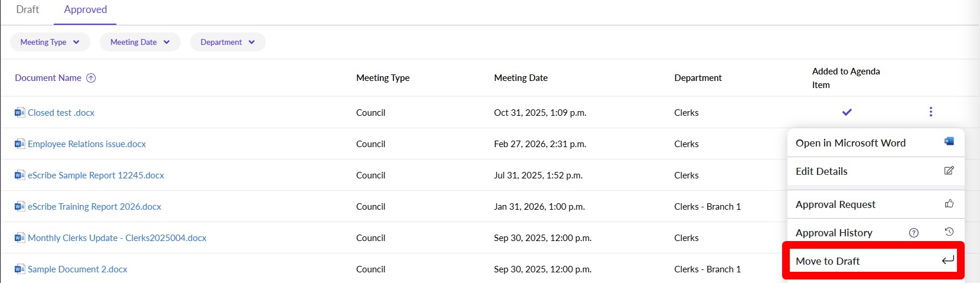The height and width of the screenshot is (283, 980).
Task: Expand the Department filter dropdown
Action: tap(227, 42)
